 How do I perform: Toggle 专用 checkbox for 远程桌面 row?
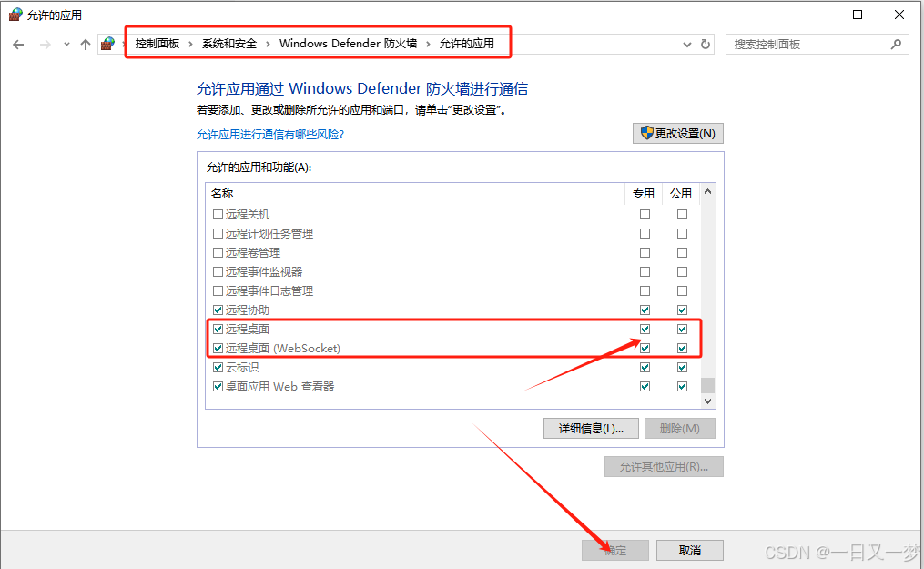point(645,330)
